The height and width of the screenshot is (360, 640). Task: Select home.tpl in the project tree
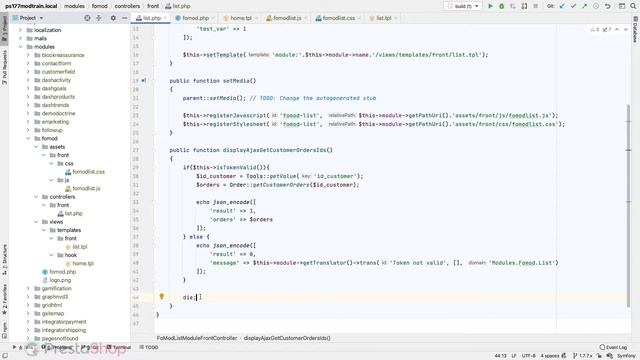[80, 263]
